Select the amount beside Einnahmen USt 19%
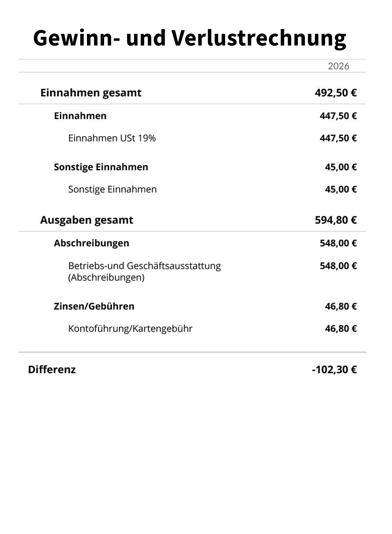Screen dimensions: 392x534 (x=338, y=138)
